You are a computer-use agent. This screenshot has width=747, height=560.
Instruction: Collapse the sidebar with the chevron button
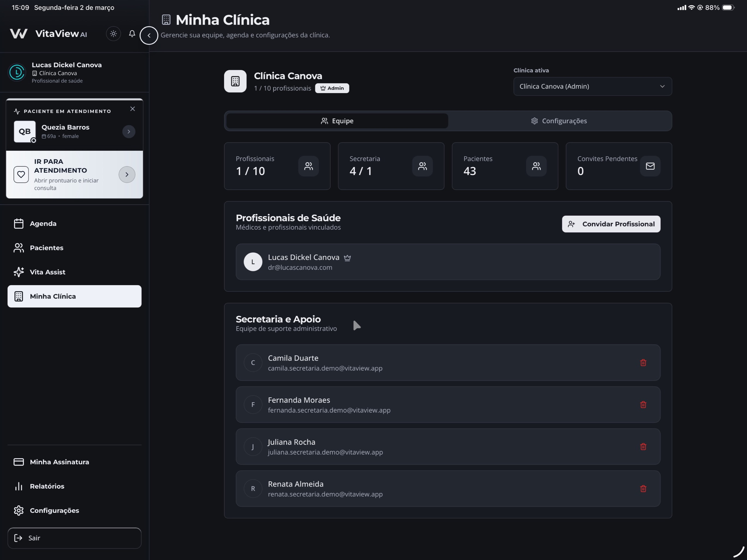[x=149, y=36]
